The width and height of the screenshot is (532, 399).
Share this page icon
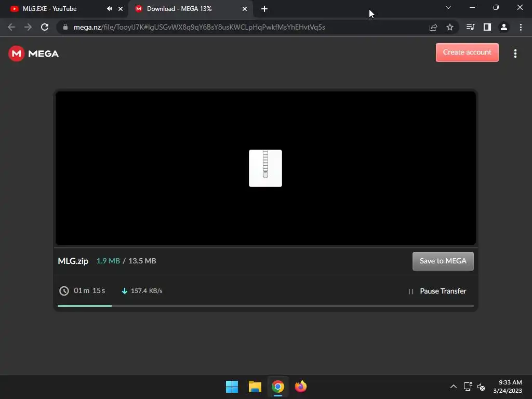pyautogui.click(x=433, y=27)
